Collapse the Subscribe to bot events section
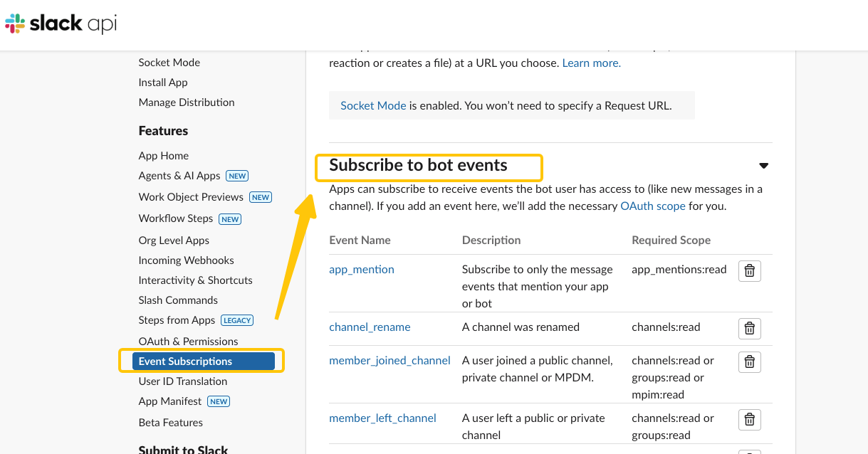Viewport: 868px width, 454px height. pos(763,166)
